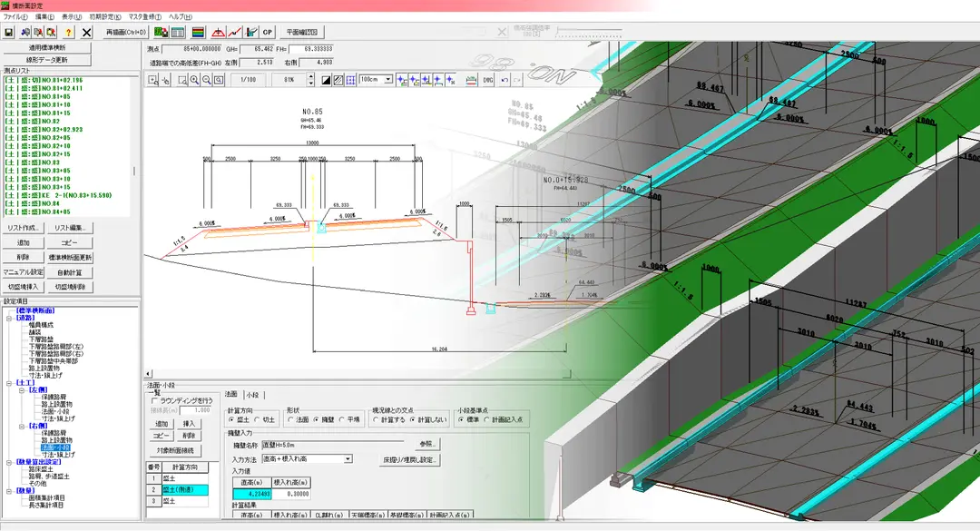Collapse the [数量] tree node

(x=9, y=491)
